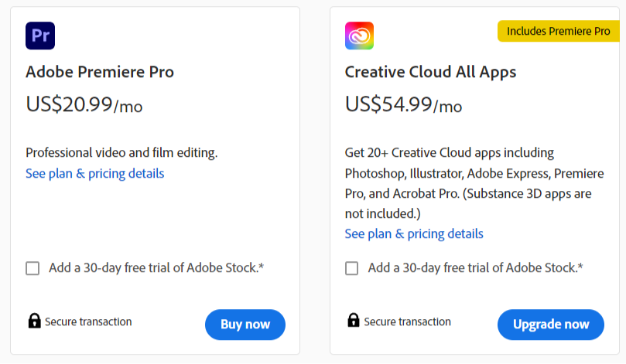The image size is (626, 364).
Task: Click the Professional video and film editing description
Action: pyautogui.click(x=121, y=153)
